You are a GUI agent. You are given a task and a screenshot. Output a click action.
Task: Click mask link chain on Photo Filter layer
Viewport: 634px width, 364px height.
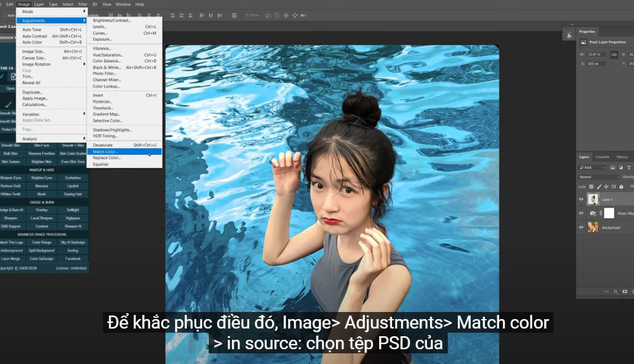[601, 213]
